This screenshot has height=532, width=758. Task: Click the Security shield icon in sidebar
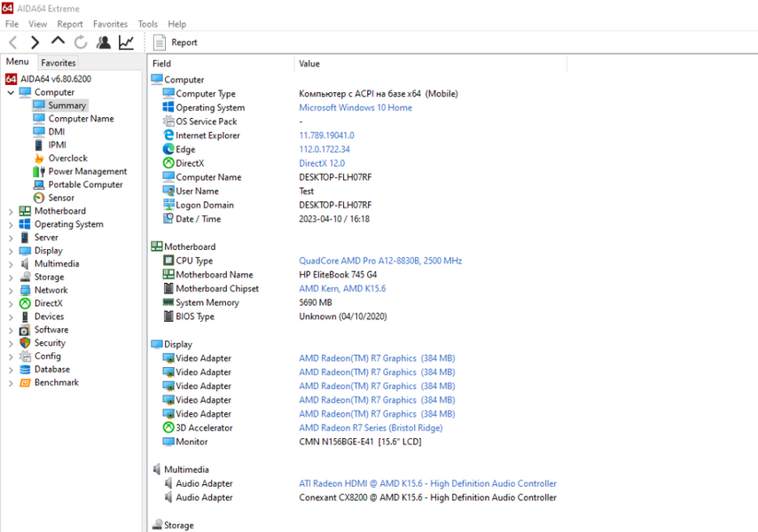click(25, 343)
